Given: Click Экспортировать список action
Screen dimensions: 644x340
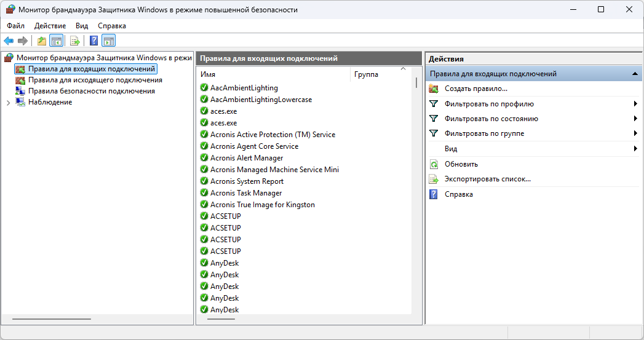Looking at the screenshot, I should pyautogui.click(x=488, y=179).
